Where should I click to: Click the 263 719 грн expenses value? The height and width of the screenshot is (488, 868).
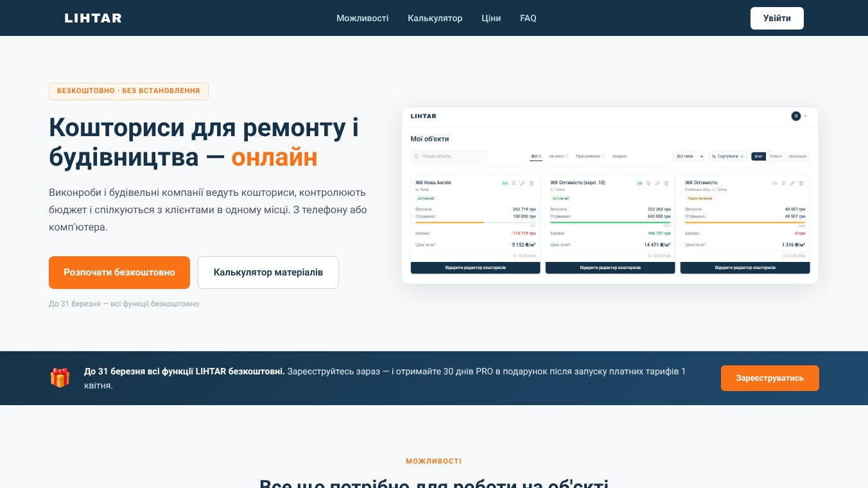point(525,209)
